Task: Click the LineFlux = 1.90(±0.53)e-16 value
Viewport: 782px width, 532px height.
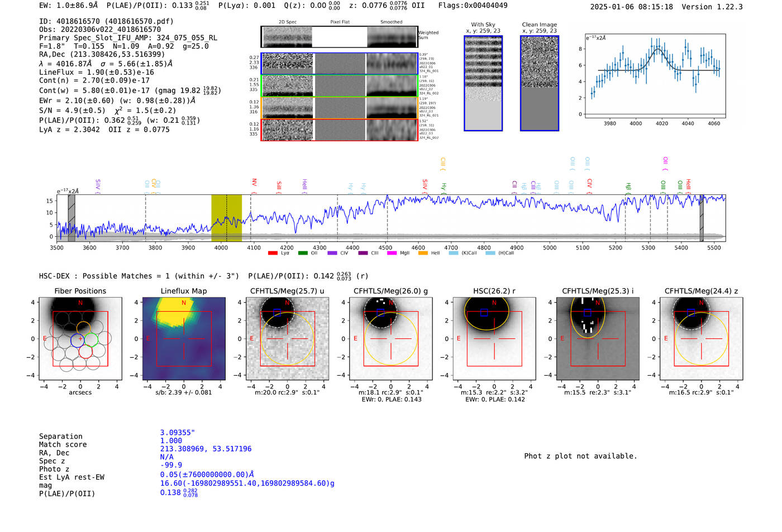Action: (x=97, y=72)
